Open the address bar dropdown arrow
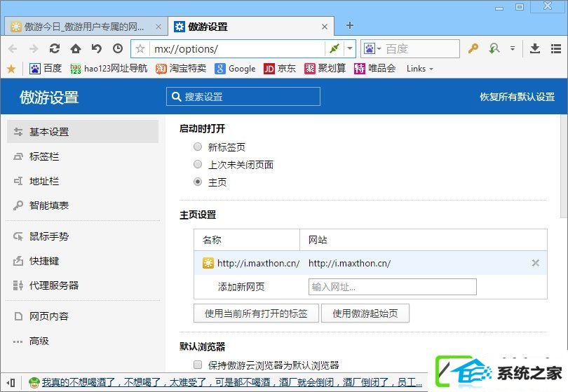Image resolution: width=568 pixels, height=392 pixels. 350,48
